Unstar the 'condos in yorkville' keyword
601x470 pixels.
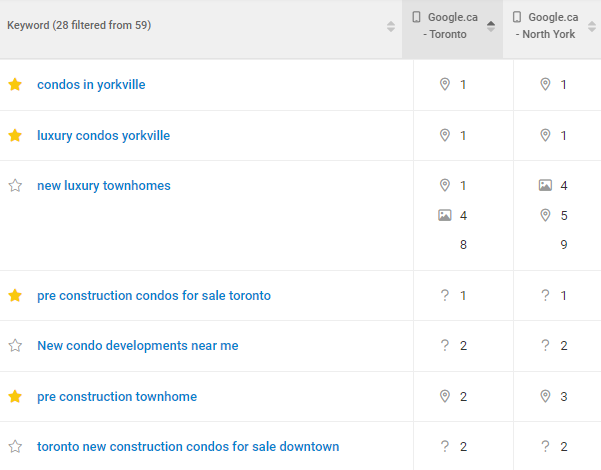(x=15, y=85)
